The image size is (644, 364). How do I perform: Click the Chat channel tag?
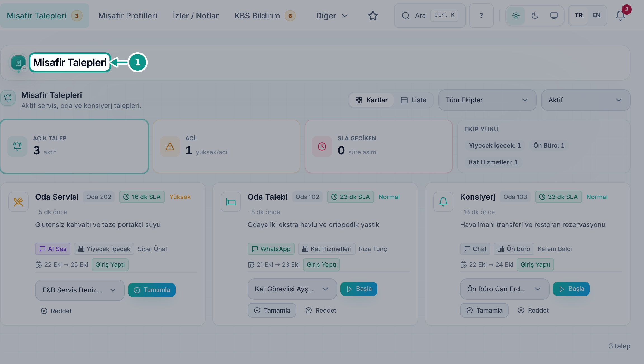pos(475,249)
